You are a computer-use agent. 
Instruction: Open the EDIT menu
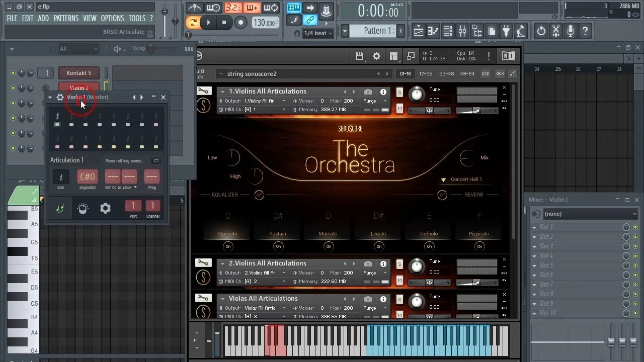(x=28, y=18)
